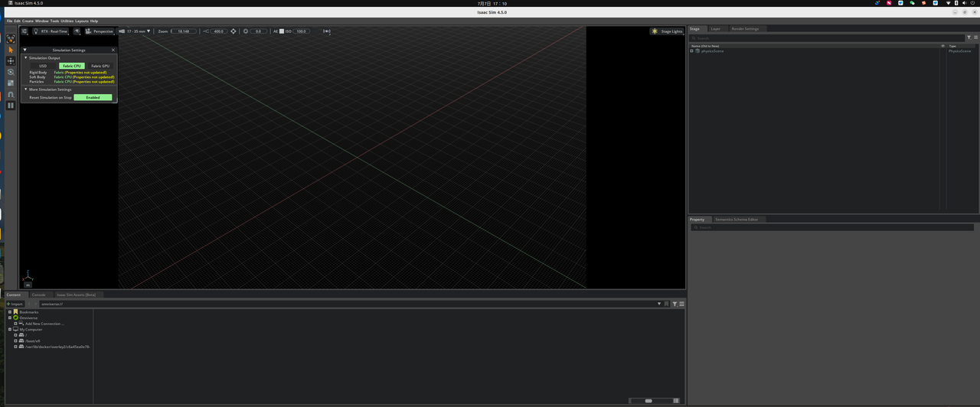Screen dimensions: 980x407
Task: Toggle the AE auto exposure checkbox
Action: [282, 31]
